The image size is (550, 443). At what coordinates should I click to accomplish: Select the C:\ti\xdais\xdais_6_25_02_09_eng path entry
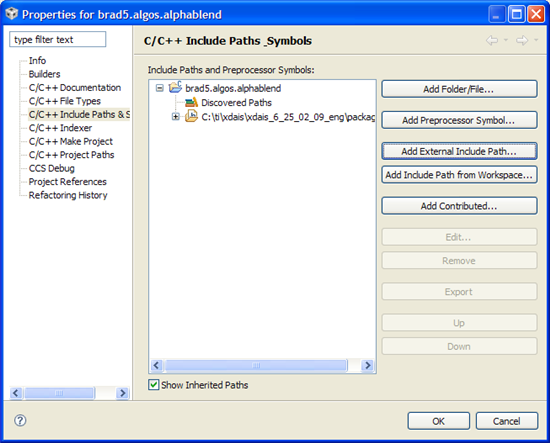[x=288, y=116]
